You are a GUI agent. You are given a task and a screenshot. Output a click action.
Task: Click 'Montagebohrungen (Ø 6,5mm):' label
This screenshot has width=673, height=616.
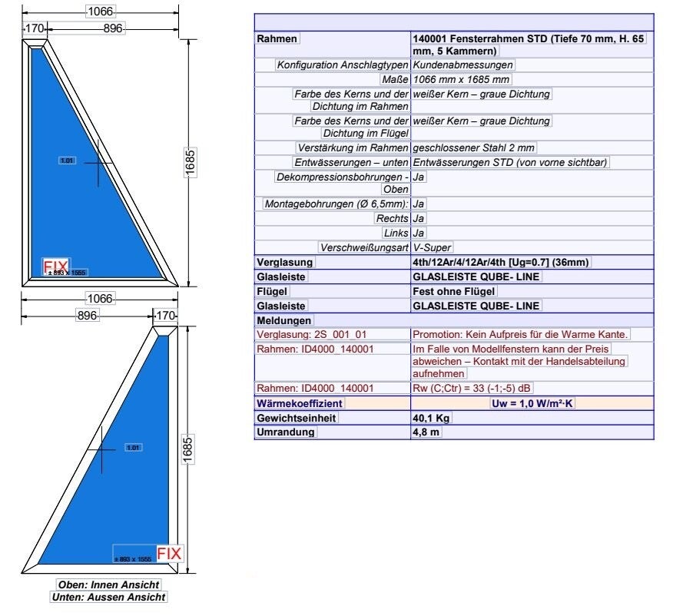pos(336,204)
